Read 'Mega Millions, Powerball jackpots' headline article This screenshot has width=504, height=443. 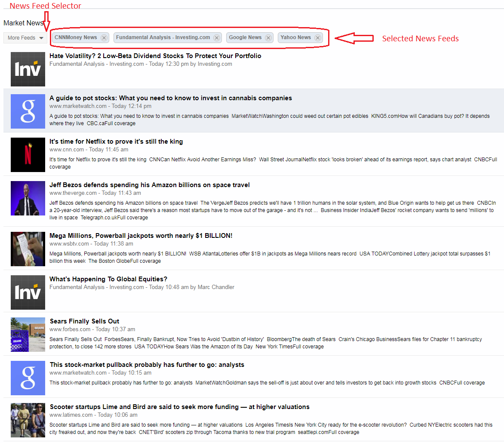pos(141,236)
